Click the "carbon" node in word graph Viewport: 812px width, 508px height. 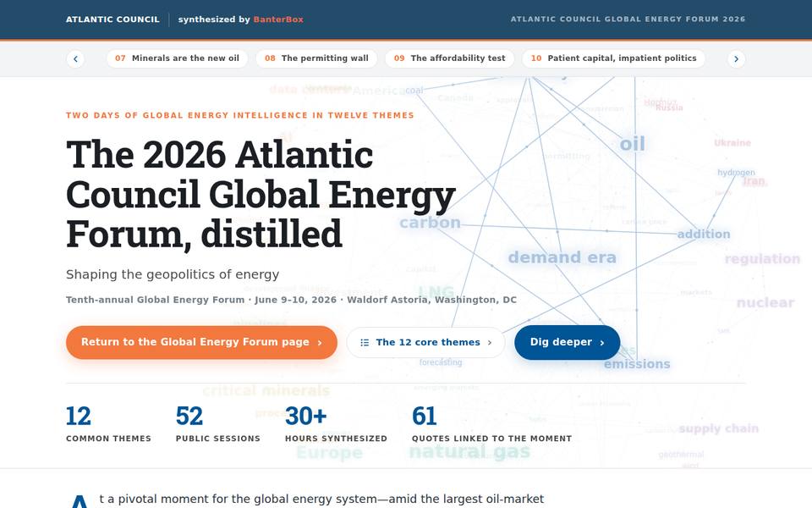[x=430, y=223]
